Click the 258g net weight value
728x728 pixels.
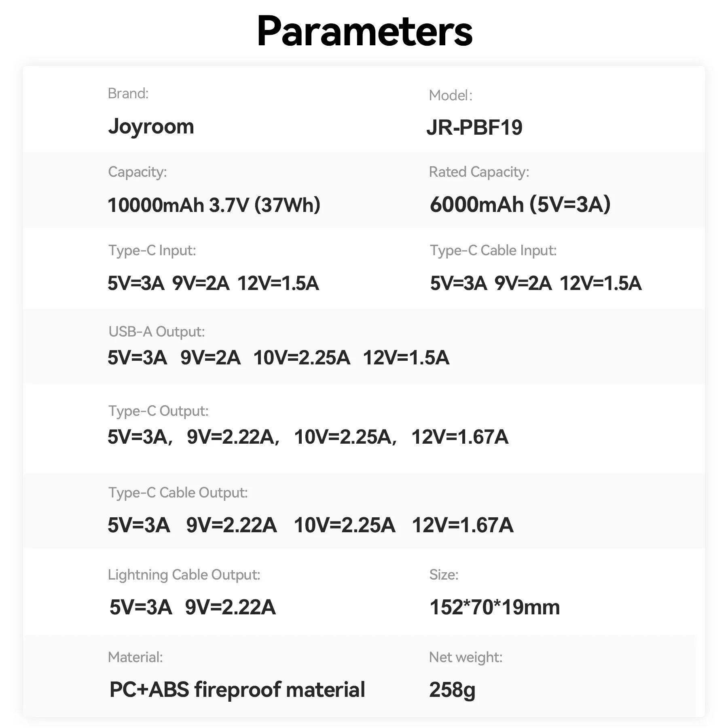click(452, 690)
